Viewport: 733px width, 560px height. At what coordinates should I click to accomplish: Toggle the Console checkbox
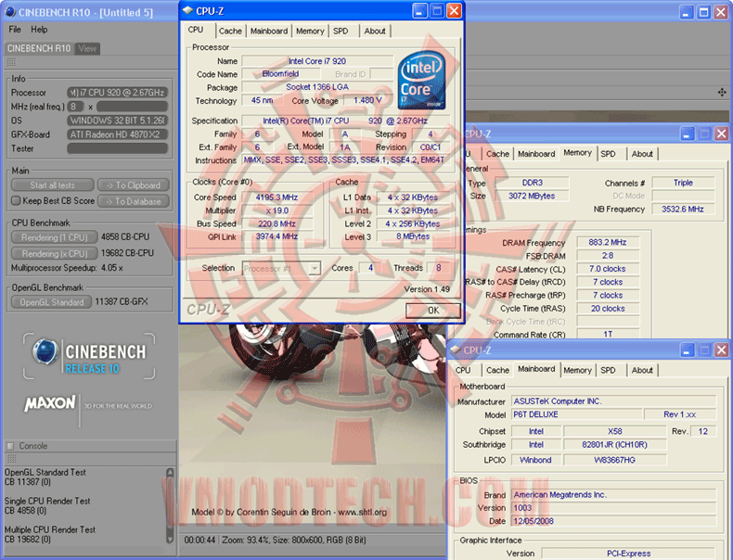tap(10, 446)
